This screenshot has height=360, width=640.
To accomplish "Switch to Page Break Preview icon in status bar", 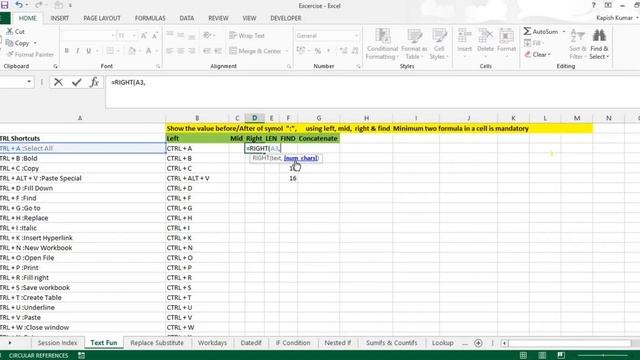I will click(x=561, y=356).
